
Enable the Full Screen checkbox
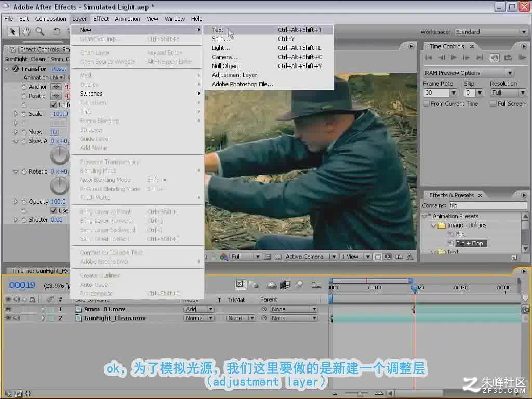(x=494, y=104)
